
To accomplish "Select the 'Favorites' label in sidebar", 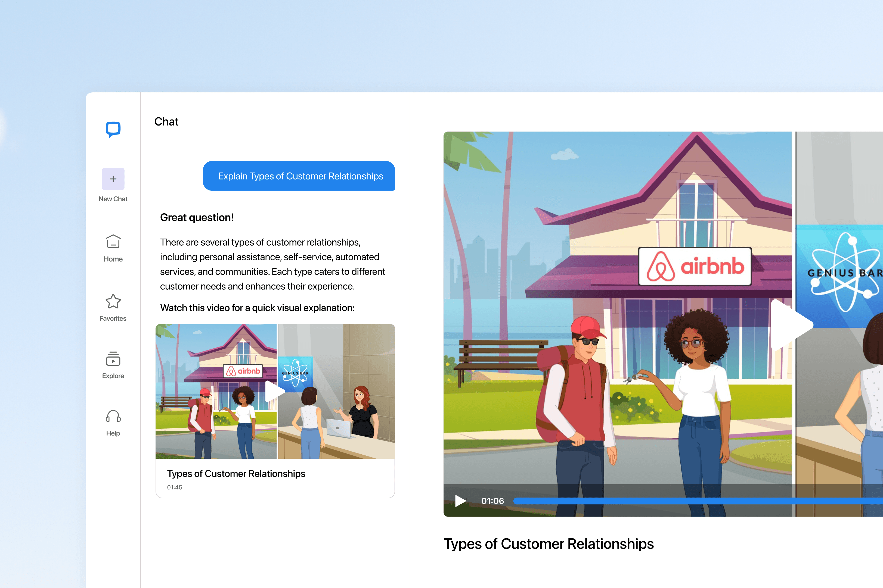I will [113, 318].
